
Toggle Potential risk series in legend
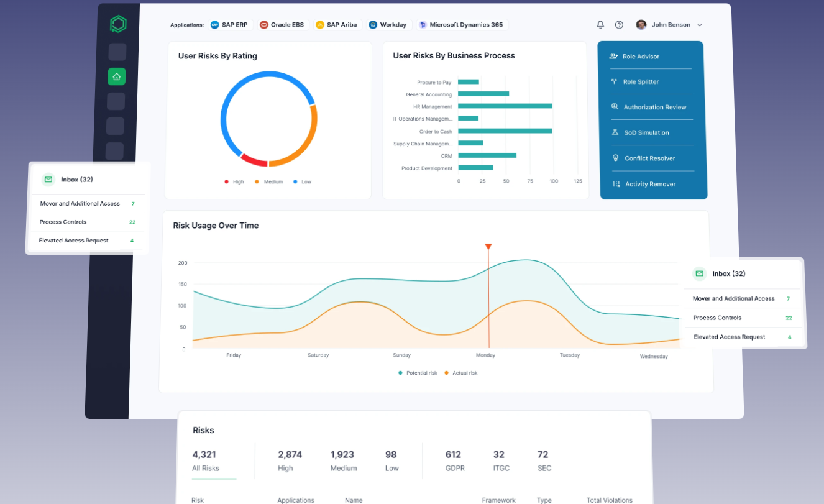[418, 373]
